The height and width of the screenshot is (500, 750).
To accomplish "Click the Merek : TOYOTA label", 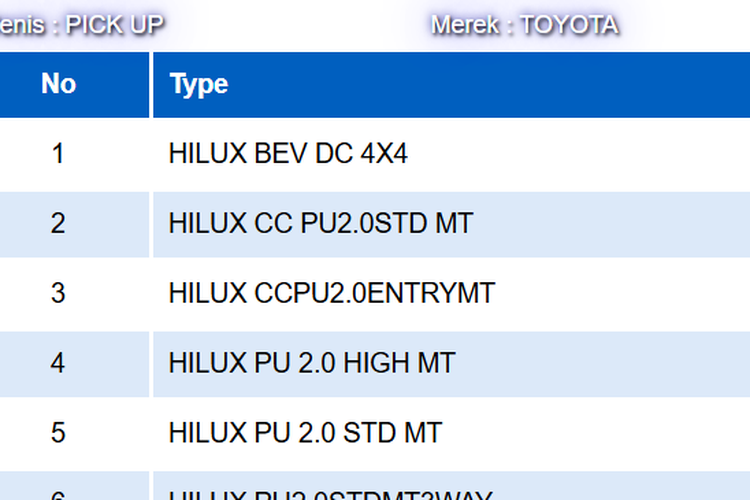I will click(525, 25).
